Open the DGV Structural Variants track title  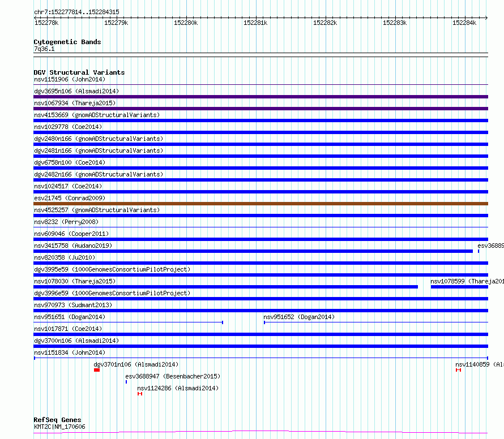[x=79, y=72]
